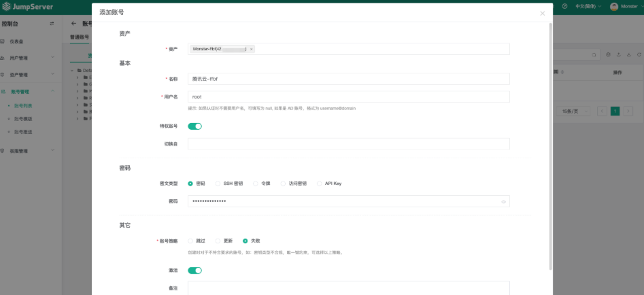Open 仪表盘 in the sidebar
644x295 pixels.
pyautogui.click(x=16, y=41)
